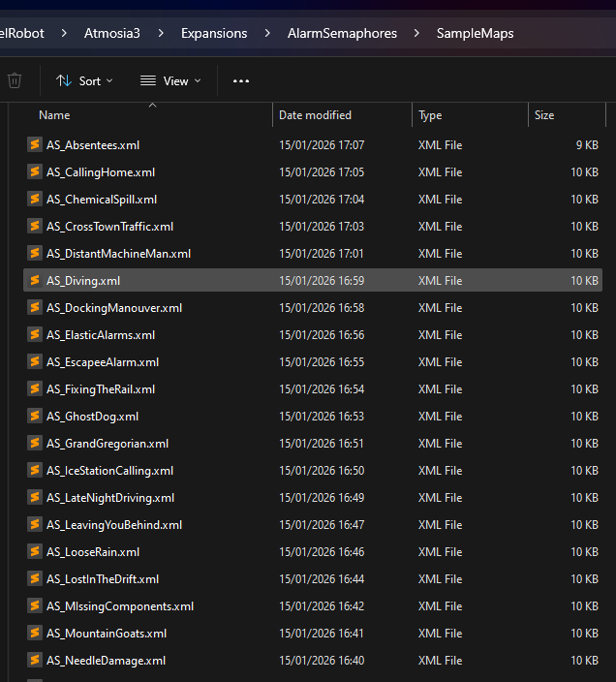This screenshot has width=616, height=682.
Task: Click the file icon for AS_GhostDog.xml
Action: (x=35, y=417)
